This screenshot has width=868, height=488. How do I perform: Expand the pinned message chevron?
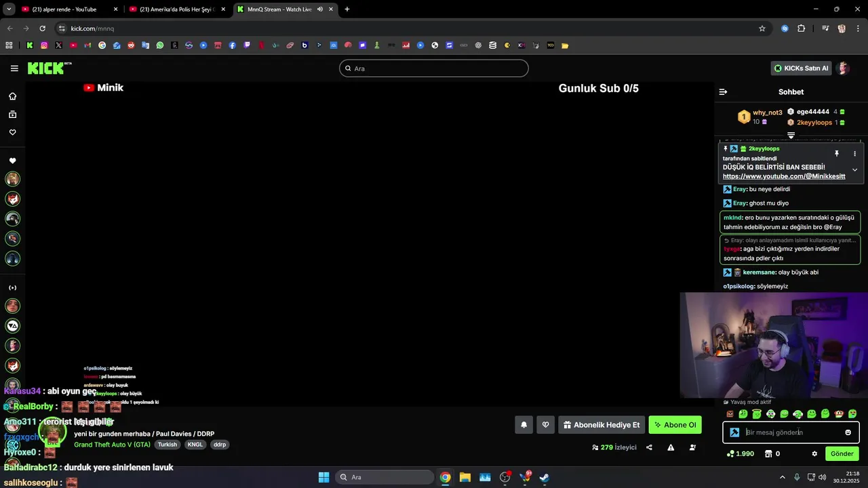point(854,169)
